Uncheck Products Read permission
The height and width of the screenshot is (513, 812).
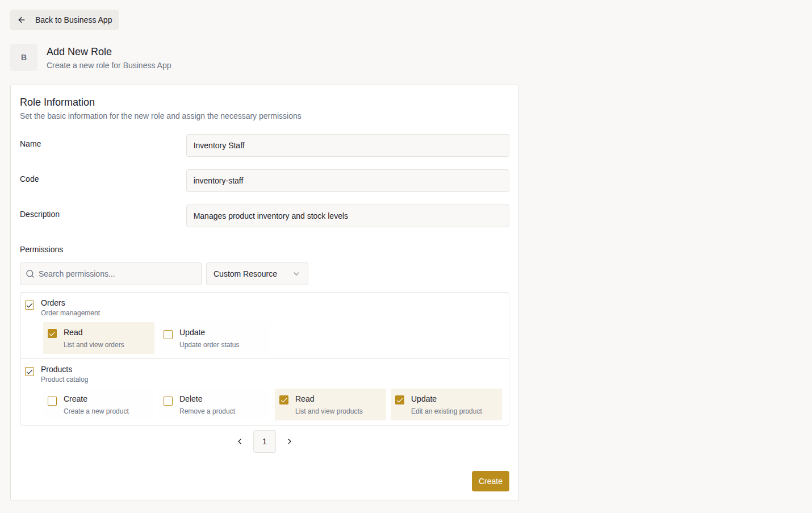click(284, 400)
